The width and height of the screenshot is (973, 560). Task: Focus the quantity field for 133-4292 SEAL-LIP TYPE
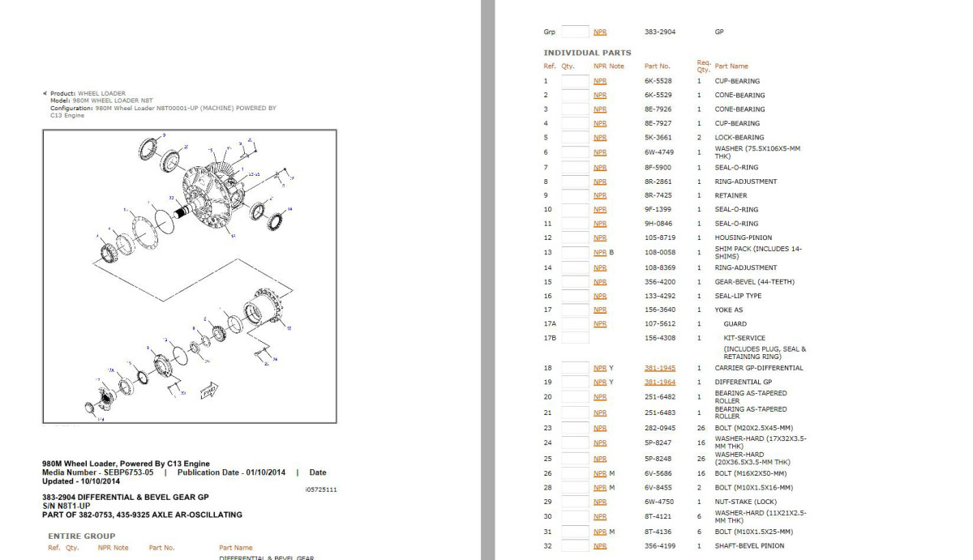(575, 296)
